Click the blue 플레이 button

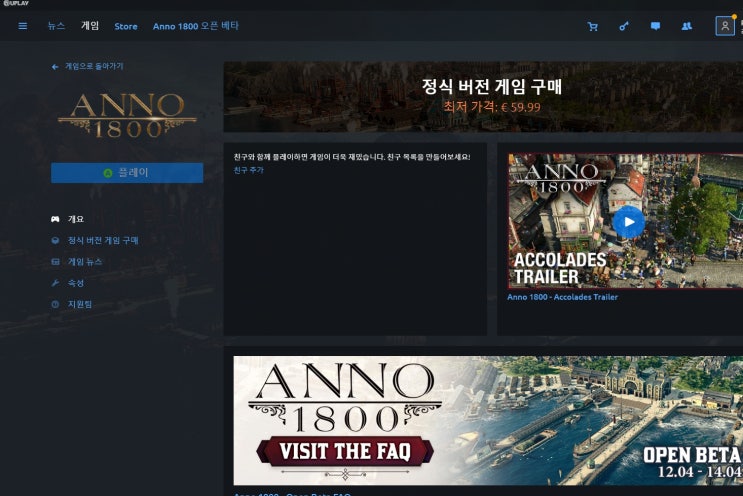pos(127,173)
